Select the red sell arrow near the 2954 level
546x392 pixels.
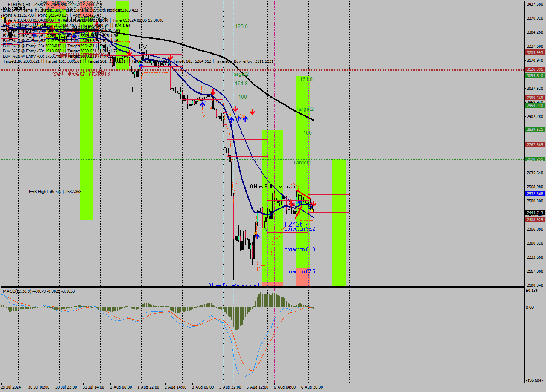coord(235,109)
